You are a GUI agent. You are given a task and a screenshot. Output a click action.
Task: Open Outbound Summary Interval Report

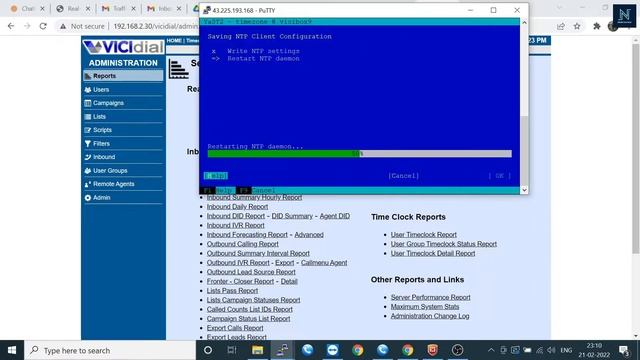[258, 253]
